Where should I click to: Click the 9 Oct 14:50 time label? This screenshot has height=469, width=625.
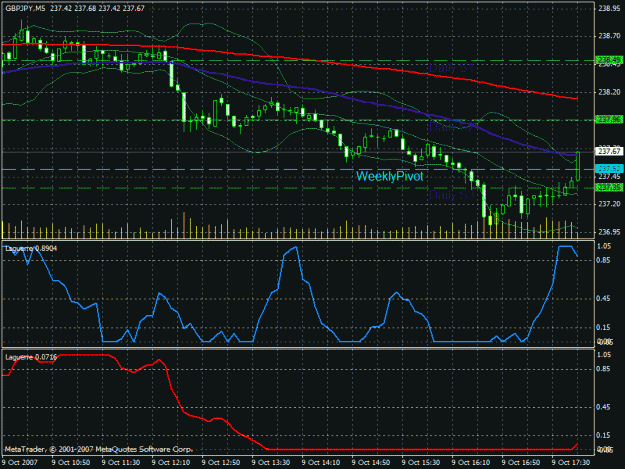click(x=371, y=463)
